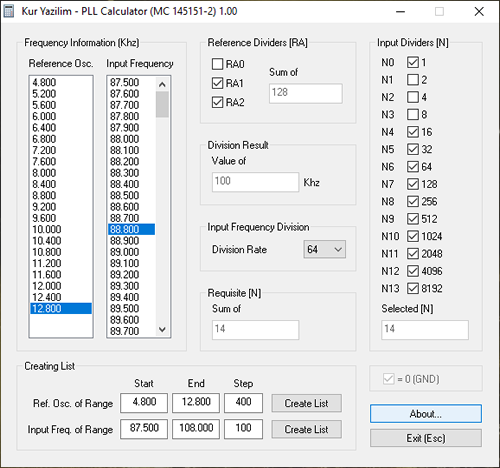Click the down arrow of Input Frequency list
Image resolution: width=500 pixels, height=468 pixels.
[x=162, y=329]
